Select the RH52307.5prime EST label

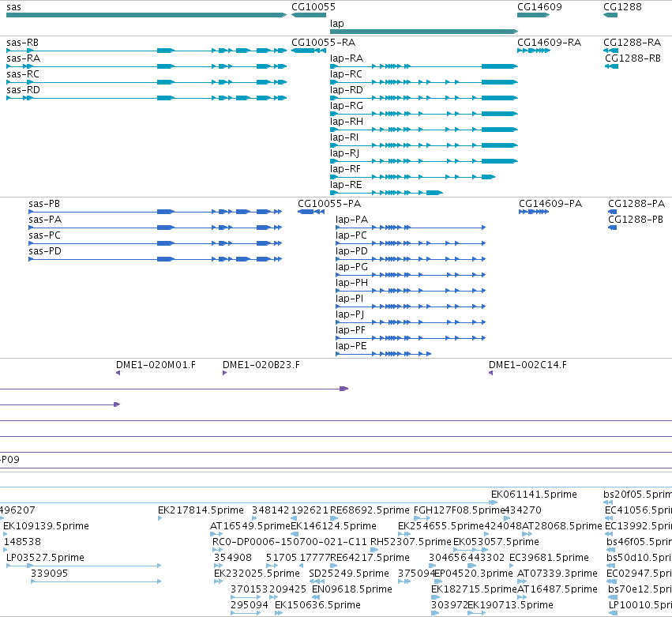(x=411, y=542)
